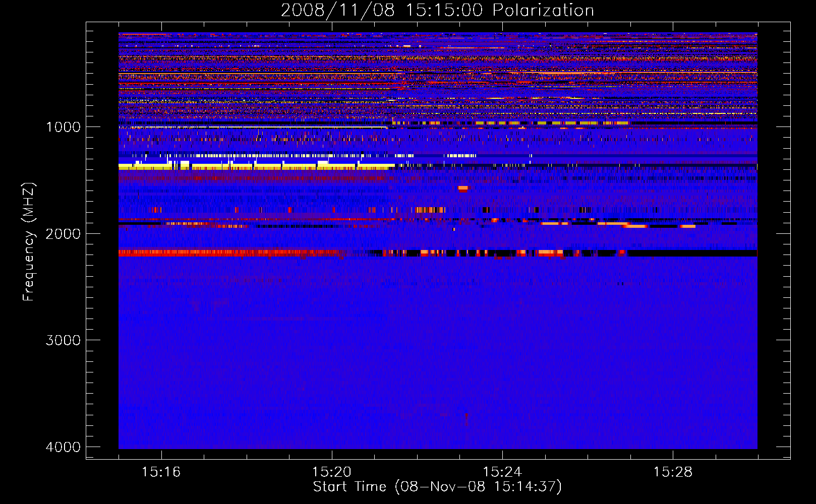Click the 4000 frequency tick label

pyautogui.click(x=63, y=447)
